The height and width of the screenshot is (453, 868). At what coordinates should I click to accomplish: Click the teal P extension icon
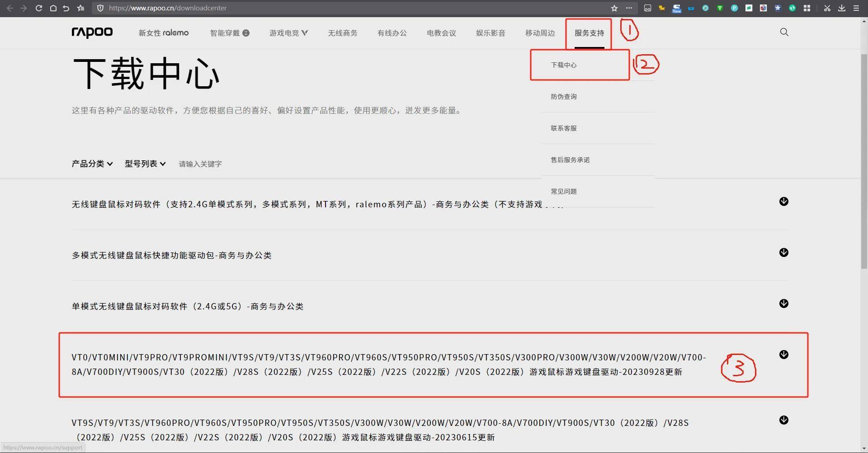(x=734, y=8)
